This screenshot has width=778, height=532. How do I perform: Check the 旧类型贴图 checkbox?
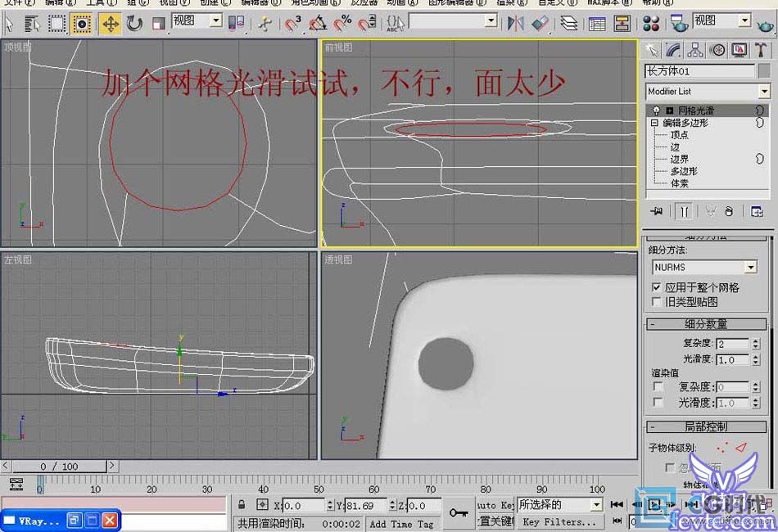pyautogui.click(x=657, y=302)
